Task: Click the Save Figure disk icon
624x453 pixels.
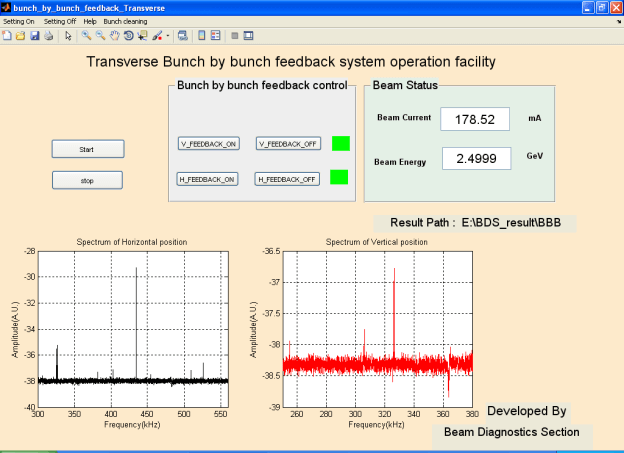Action: (x=34, y=36)
